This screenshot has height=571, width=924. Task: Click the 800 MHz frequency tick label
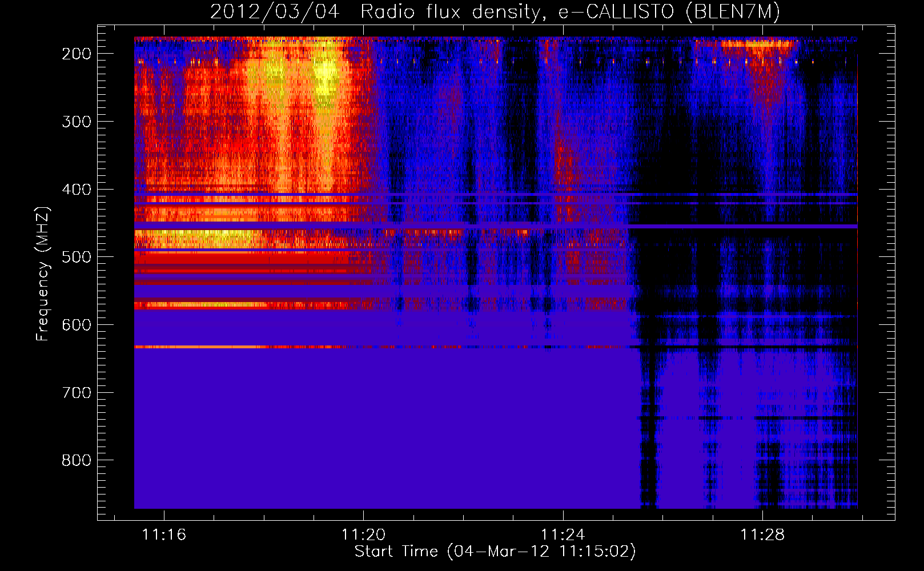coord(77,460)
